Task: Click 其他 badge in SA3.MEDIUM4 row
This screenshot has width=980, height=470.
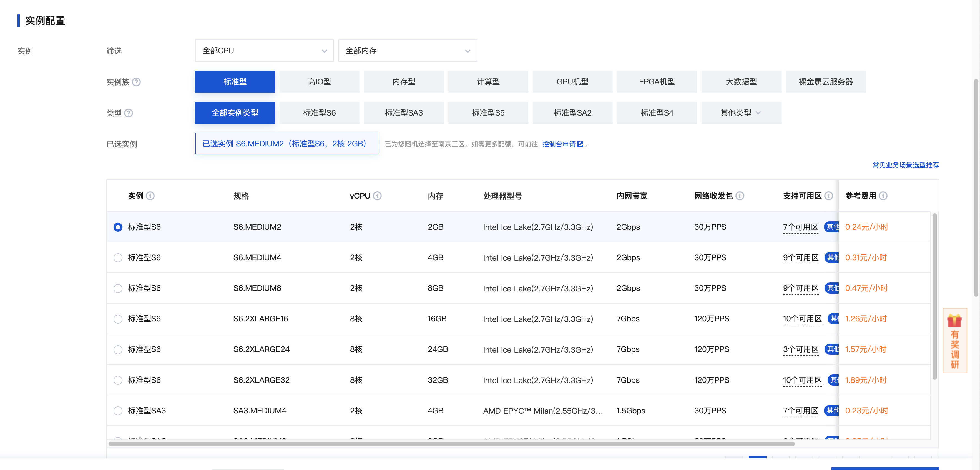Action: point(831,411)
